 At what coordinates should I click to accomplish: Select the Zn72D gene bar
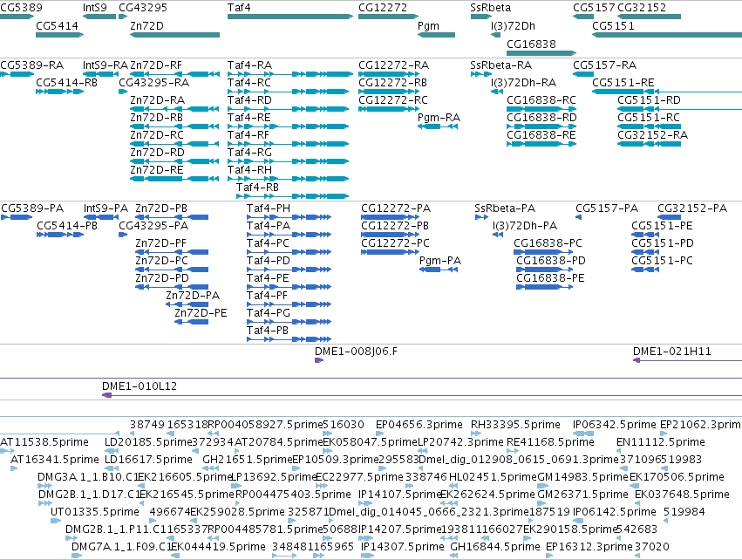[x=175, y=35]
